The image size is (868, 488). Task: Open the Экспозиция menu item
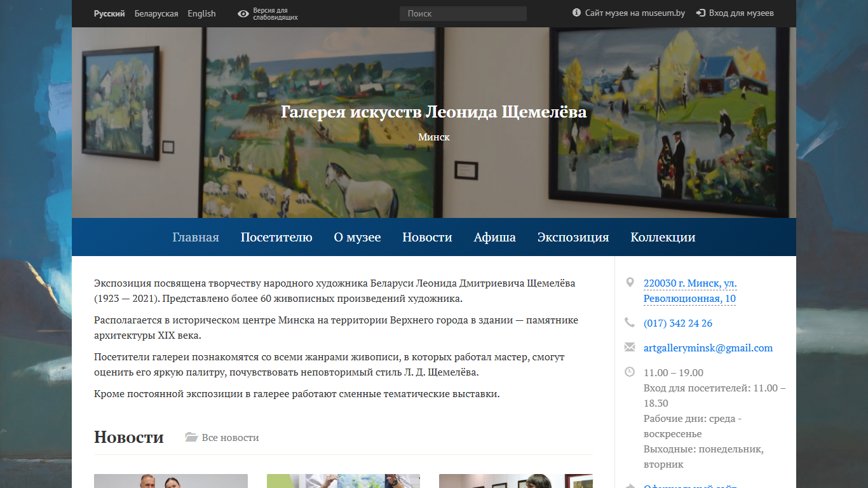(573, 237)
